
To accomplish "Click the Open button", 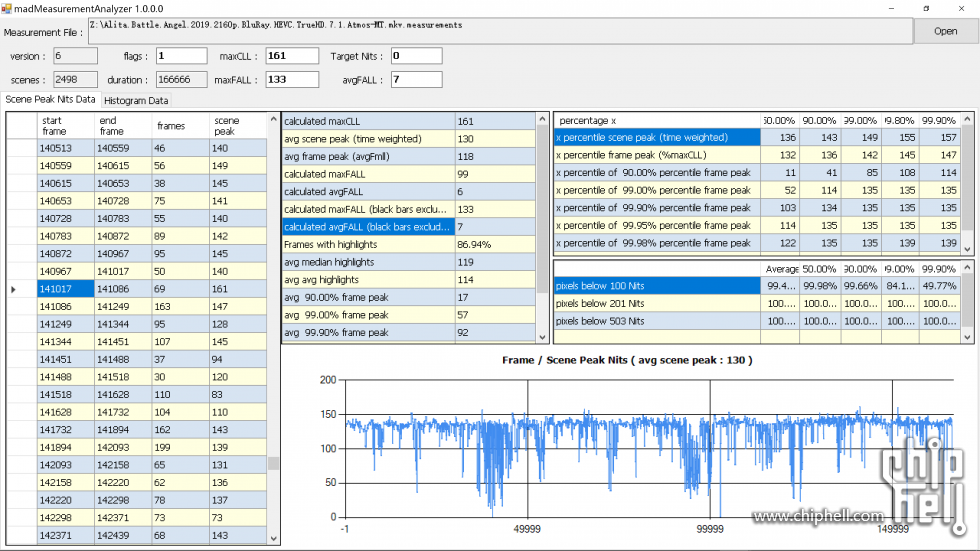I will 946,31.
